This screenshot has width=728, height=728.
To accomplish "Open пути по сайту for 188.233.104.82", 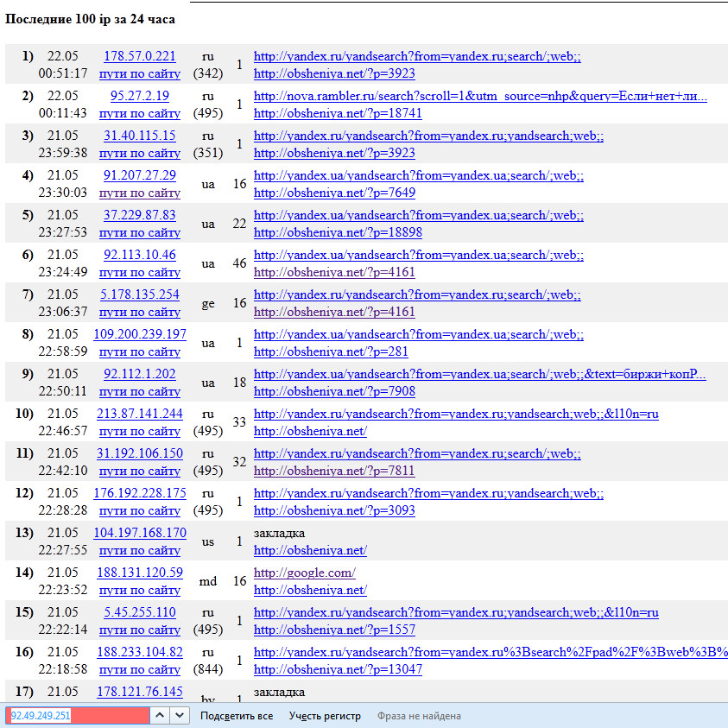I will pyautogui.click(x=140, y=669).
